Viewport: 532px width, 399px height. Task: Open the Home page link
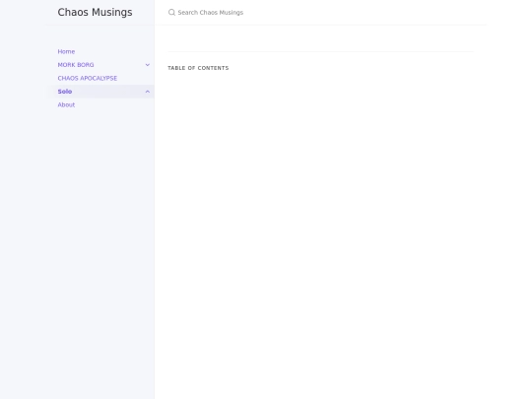66,51
